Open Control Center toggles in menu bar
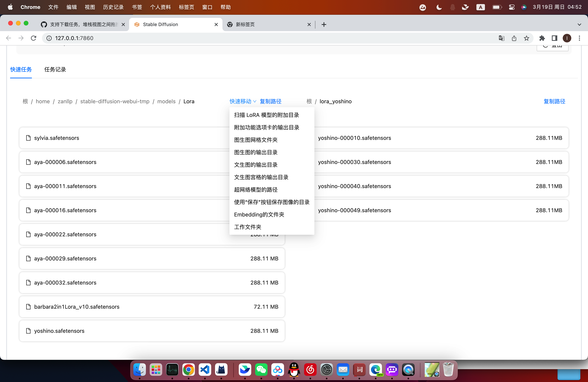The image size is (588, 382). coord(512,7)
